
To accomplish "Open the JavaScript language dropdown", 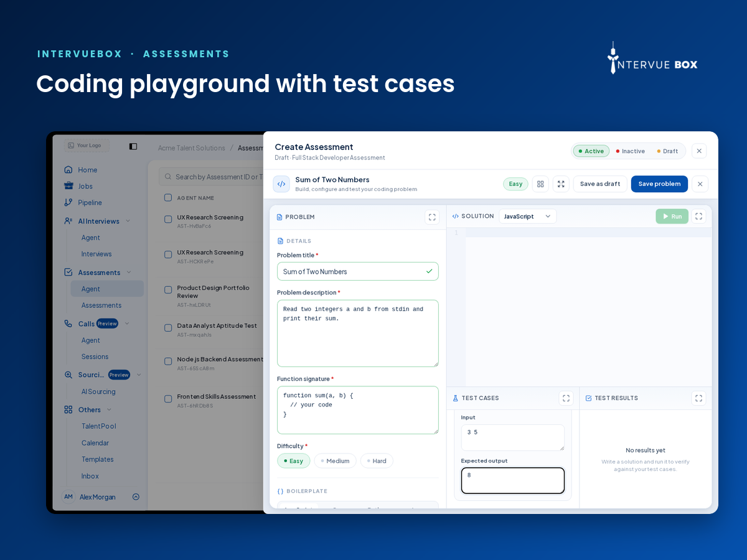I will click(x=527, y=217).
